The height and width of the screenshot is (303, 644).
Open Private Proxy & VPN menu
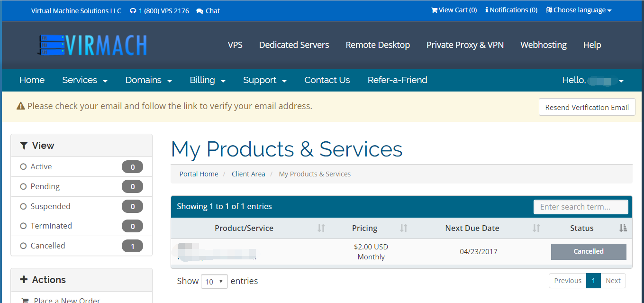(x=465, y=45)
